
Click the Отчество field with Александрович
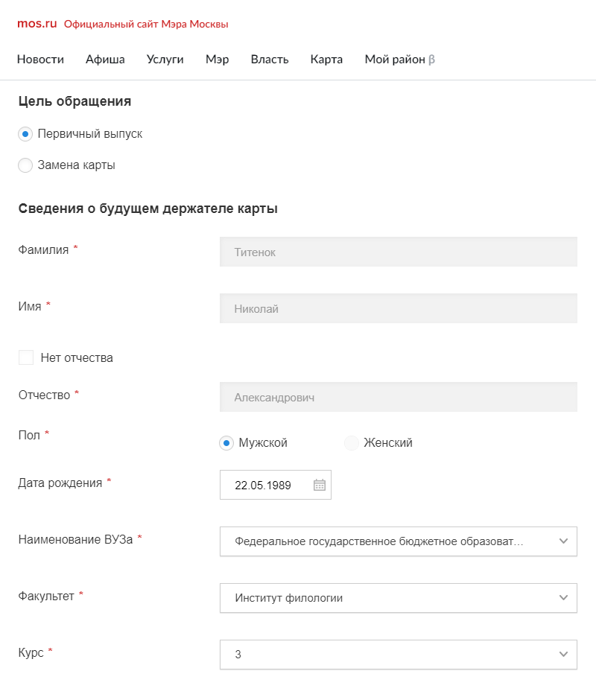399,397
